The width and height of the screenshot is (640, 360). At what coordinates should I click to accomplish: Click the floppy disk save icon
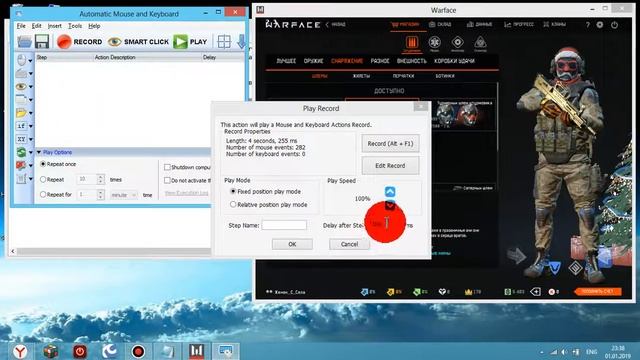pos(42,42)
